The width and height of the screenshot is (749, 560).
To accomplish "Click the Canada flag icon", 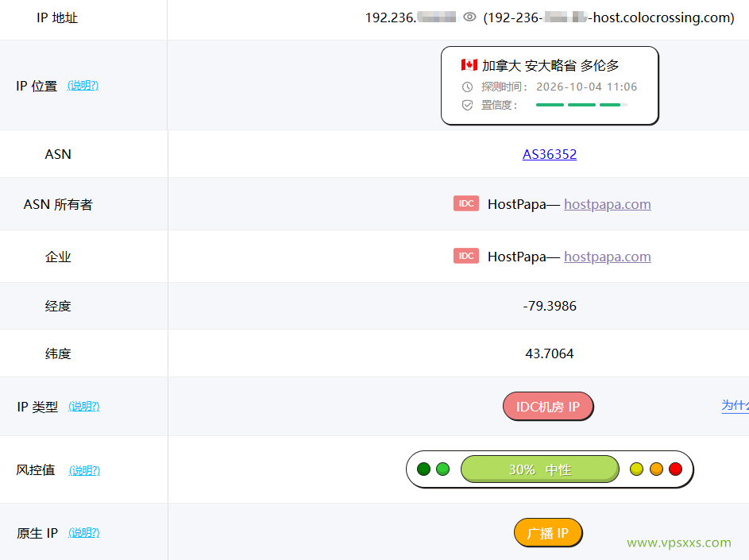I will coord(469,64).
